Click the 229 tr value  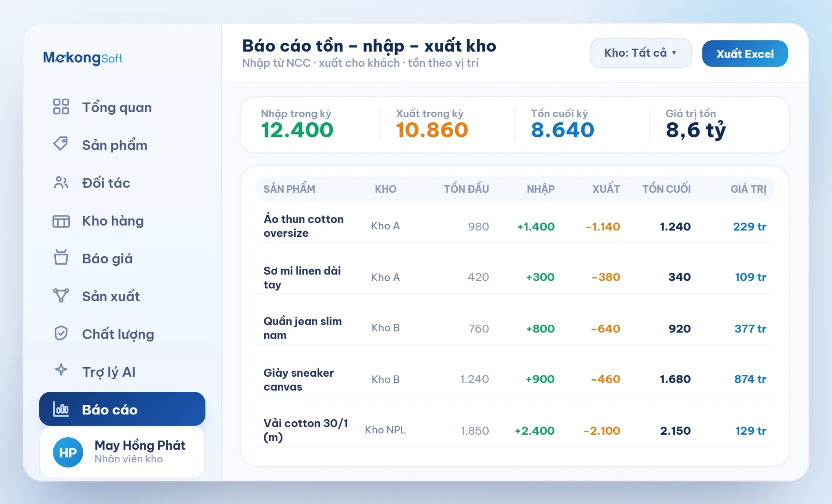click(749, 226)
